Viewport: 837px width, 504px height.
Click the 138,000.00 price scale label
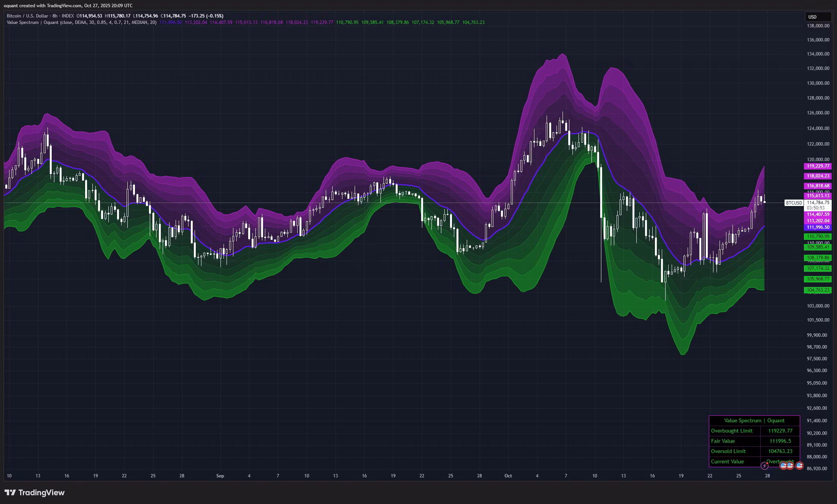point(818,25)
